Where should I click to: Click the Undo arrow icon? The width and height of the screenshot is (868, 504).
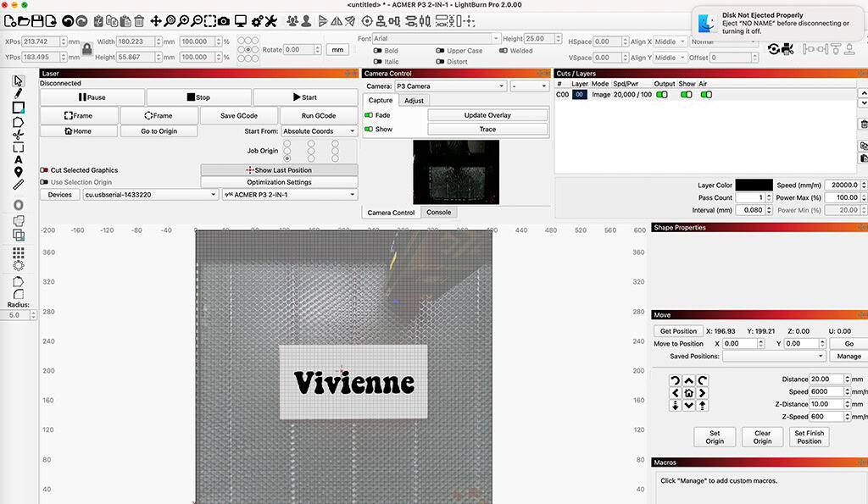point(68,21)
